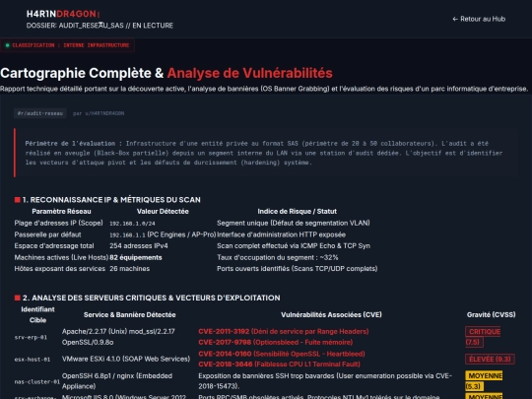This screenshot has height=399, width=532.
Task: Click the 'OpenSSH 6.8p1 / nginx' banner cell
Action: coord(117,380)
